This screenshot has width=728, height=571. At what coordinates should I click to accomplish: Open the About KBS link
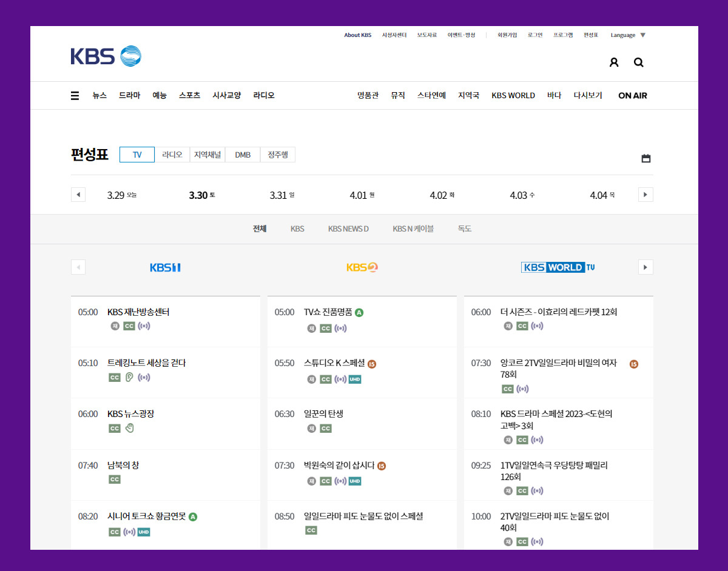tap(357, 35)
